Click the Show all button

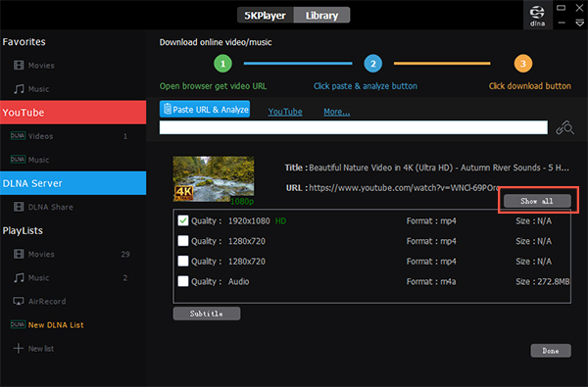click(x=537, y=201)
